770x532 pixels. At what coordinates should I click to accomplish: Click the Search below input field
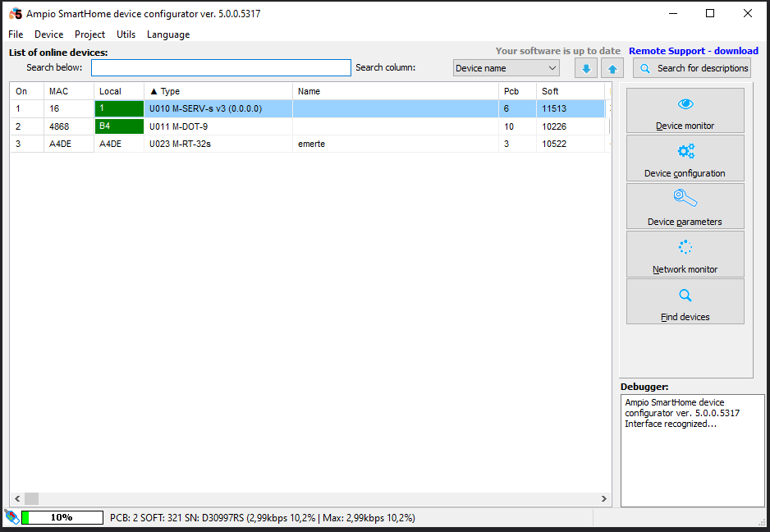pos(221,68)
